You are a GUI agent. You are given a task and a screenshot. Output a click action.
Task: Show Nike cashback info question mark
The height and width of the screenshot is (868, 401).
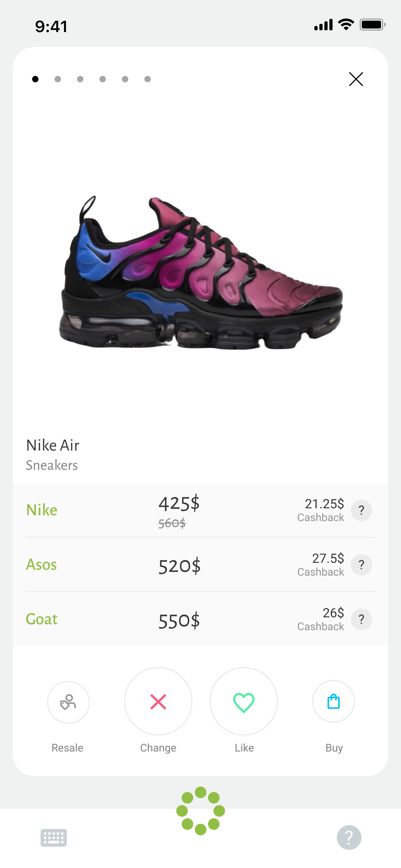(361, 510)
